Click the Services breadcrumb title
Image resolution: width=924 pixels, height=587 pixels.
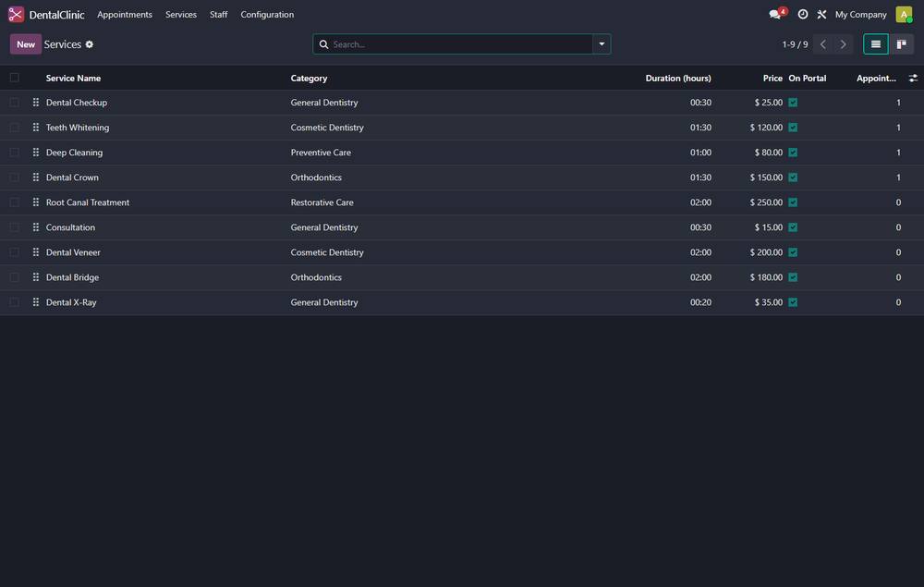(63, 44)
